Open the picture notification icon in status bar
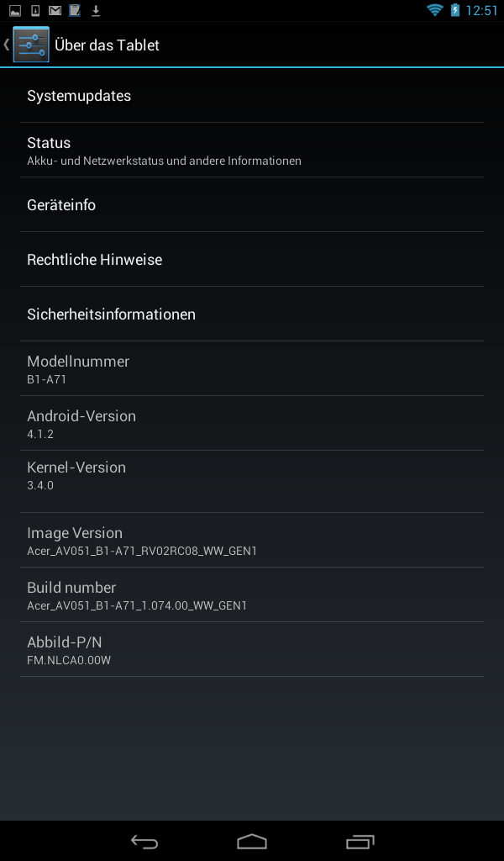504x861 pixels. coord(15,10)
